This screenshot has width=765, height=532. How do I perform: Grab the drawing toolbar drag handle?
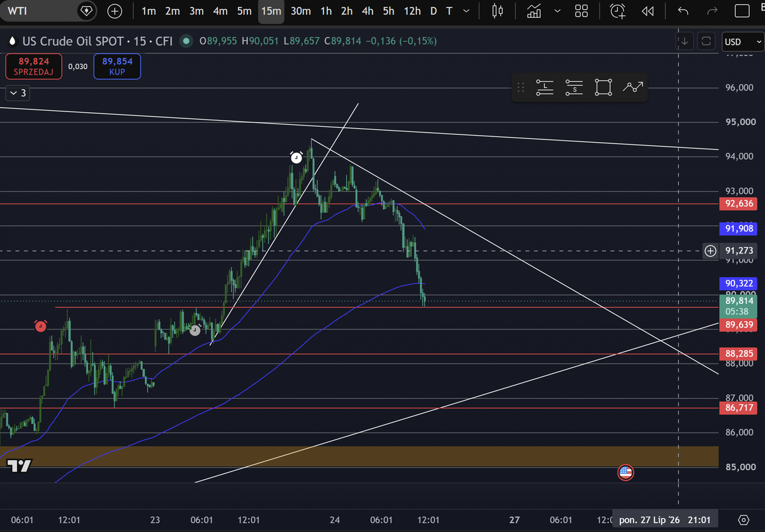(521, 88)
